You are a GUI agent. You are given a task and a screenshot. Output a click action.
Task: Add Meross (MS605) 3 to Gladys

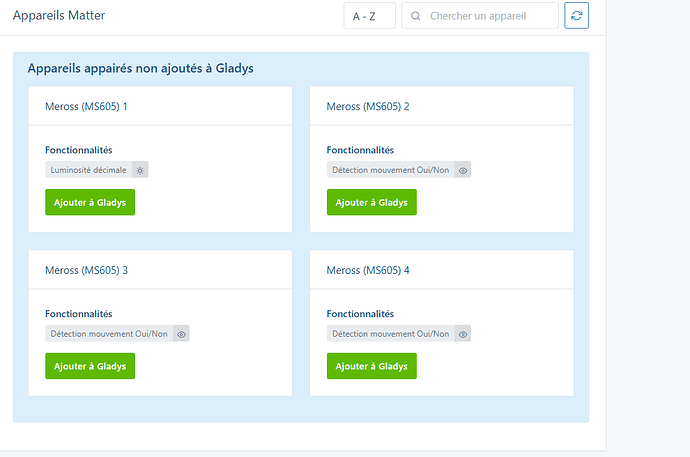point(90,366)
